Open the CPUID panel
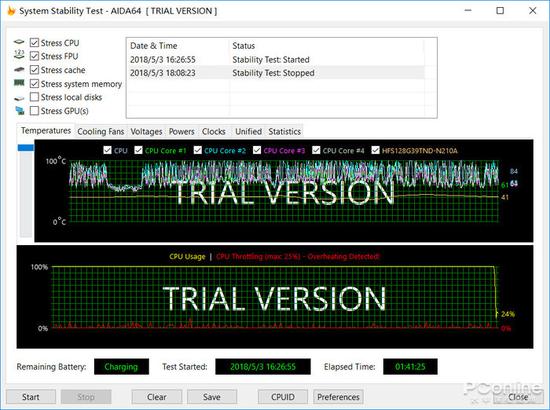This screenshot has width=550, height=410. pos(283,397)
